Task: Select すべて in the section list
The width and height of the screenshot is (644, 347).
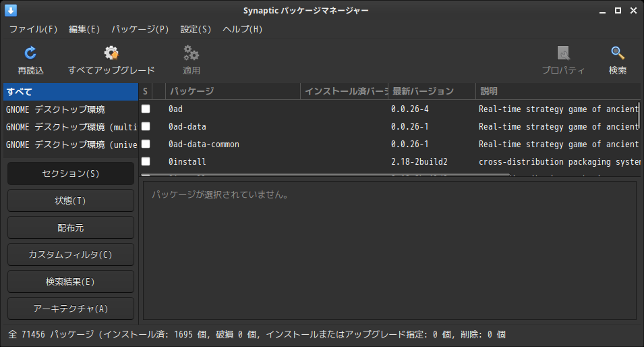Action: pos(71,92)
